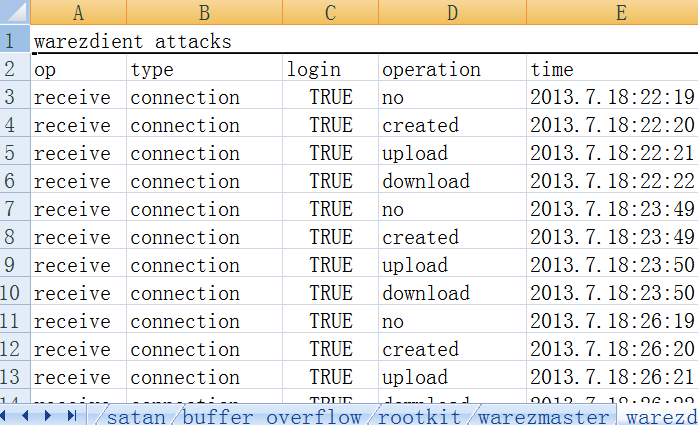Jump to last sheet with navigation arrow

pos(70,416)
